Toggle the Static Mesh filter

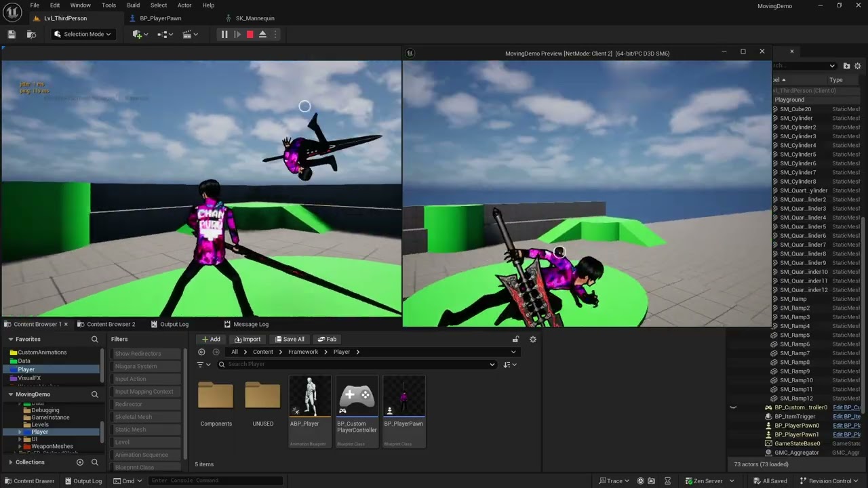(x=144, y=430)
